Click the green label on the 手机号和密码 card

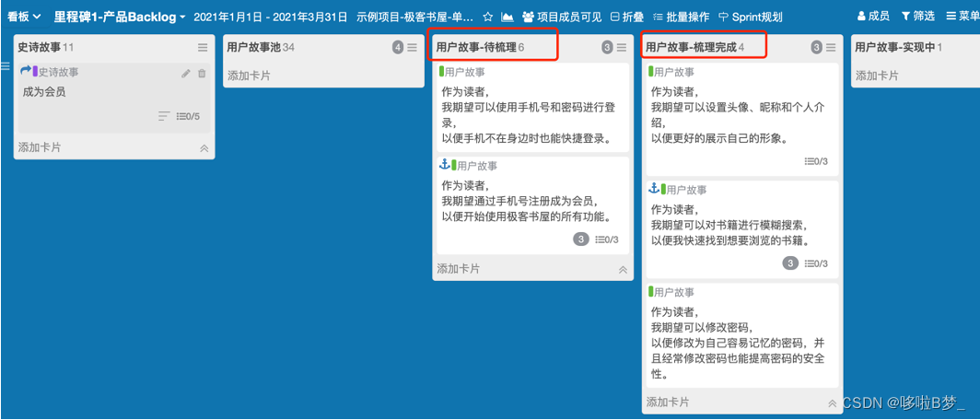pyautogui.click(x=441, y=71)
